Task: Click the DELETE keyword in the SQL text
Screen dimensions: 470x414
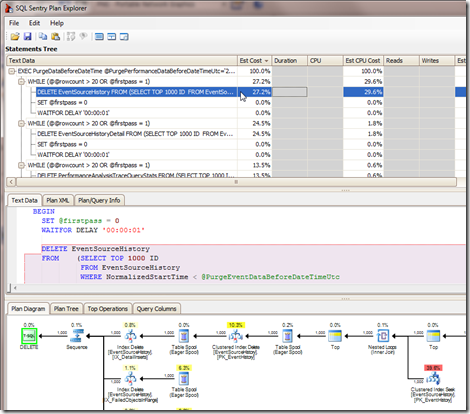Action: click(x=54, y=249)
